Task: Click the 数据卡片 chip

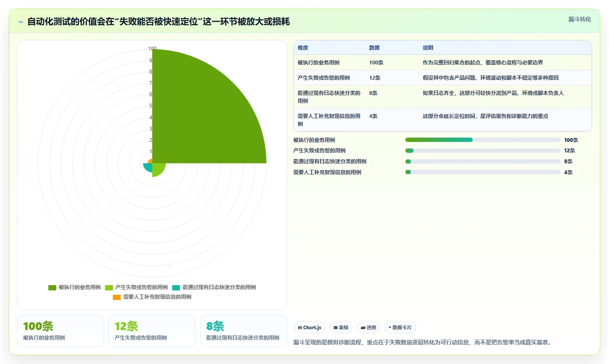Action: (400, 327)
